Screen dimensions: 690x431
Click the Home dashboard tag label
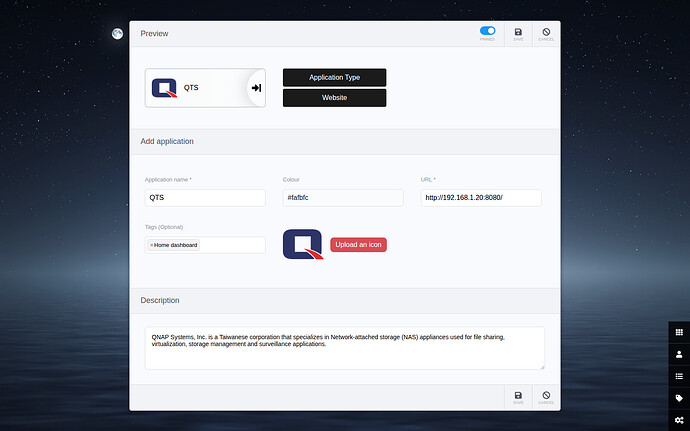[x=176, y=245]
